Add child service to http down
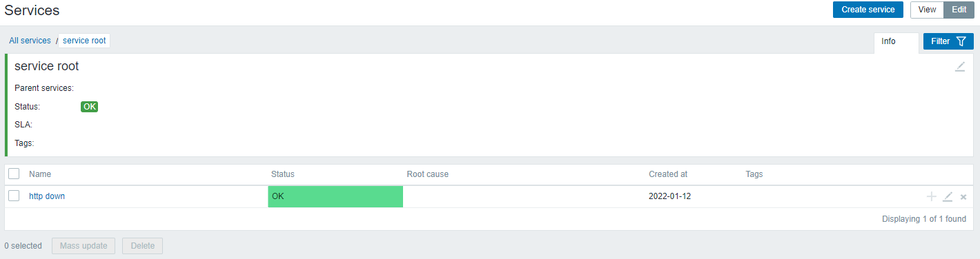The height and width of the screenshot is (259, 980). point(932,197)
